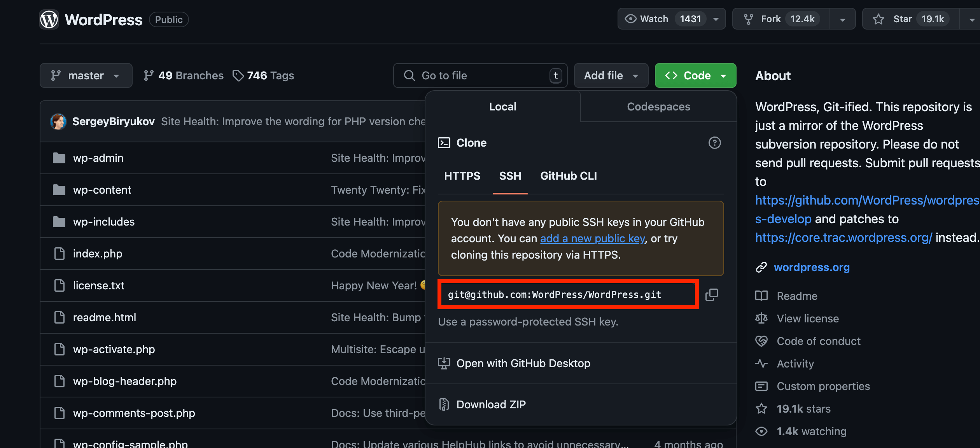The image size is (980, 448).
Task: Switch to the Local tab
Action: [503, 107]
